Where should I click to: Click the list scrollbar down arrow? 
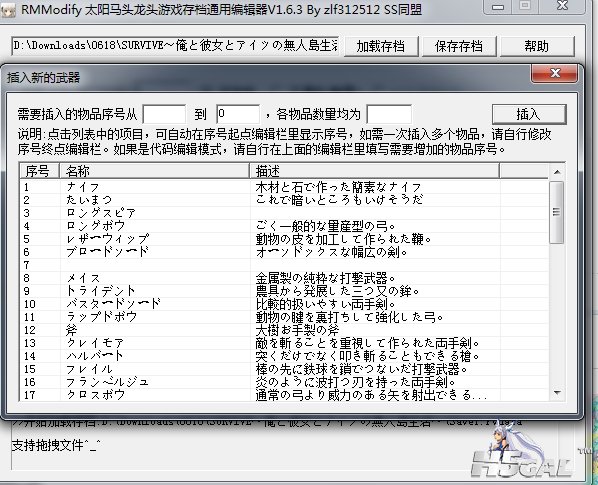pyautogui.click(x=557, y=393)
